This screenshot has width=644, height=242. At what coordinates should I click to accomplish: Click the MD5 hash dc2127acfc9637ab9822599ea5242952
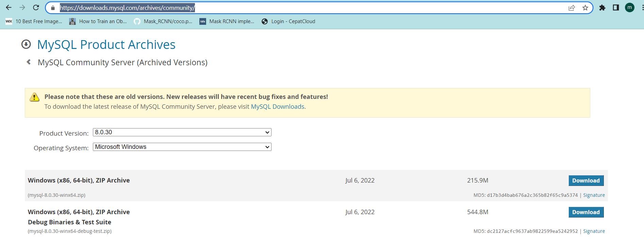532,231
